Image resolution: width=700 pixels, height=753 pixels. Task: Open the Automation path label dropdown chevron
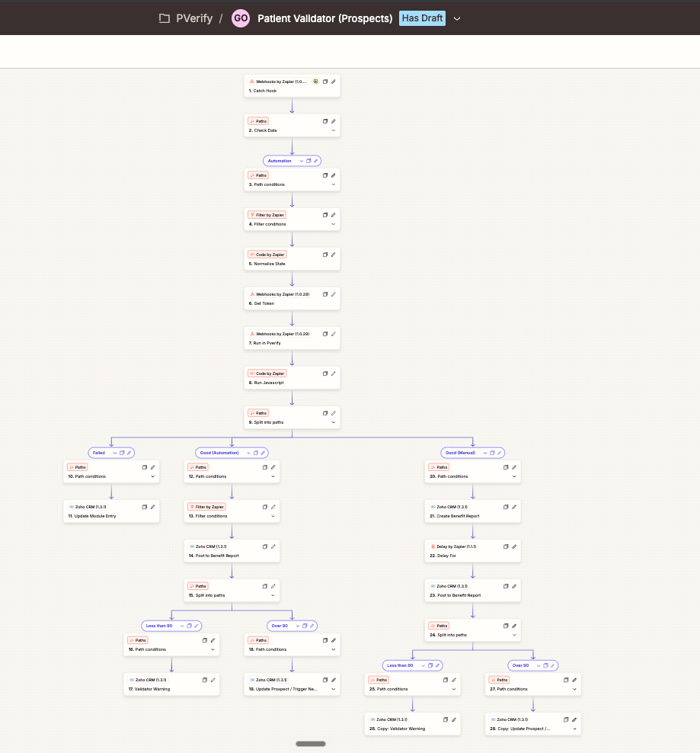302,161
